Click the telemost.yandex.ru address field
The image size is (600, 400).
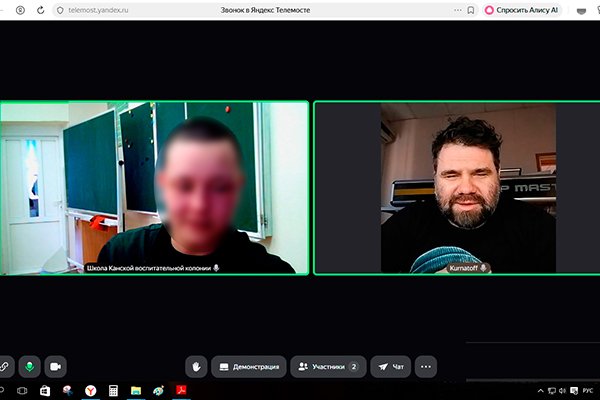(100, 10)
